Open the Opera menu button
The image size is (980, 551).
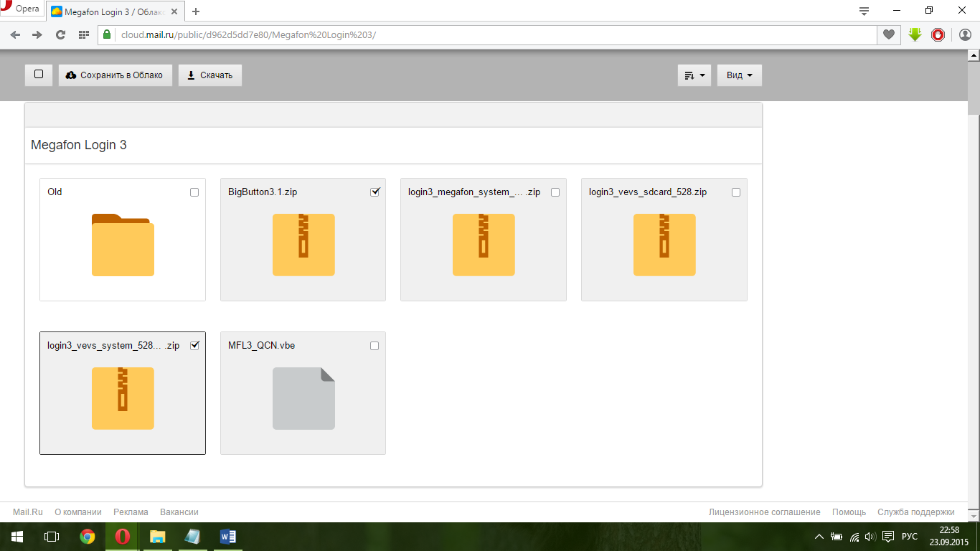22,10
